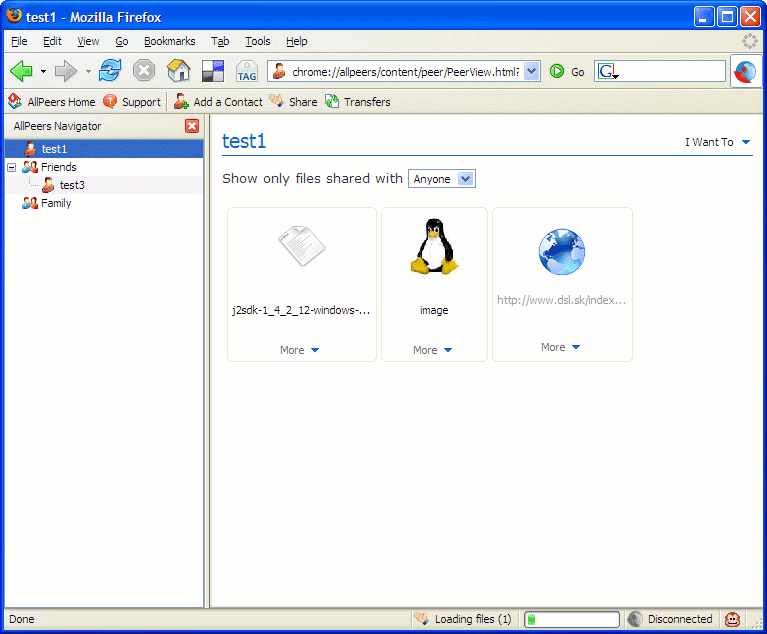Click the Transfers arrows icon
The image size is (767, 634).
click(332, 101)
